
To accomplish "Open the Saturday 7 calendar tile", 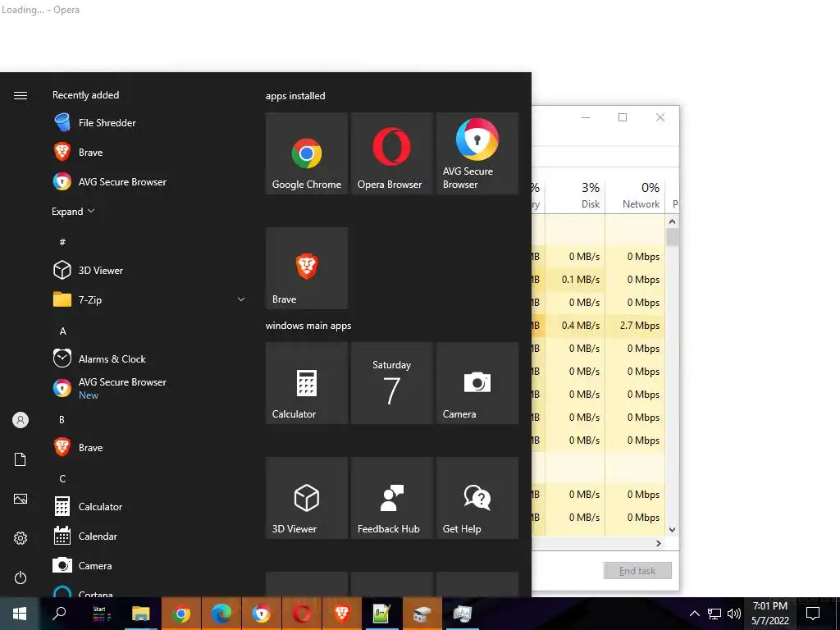I will point(391,383).
